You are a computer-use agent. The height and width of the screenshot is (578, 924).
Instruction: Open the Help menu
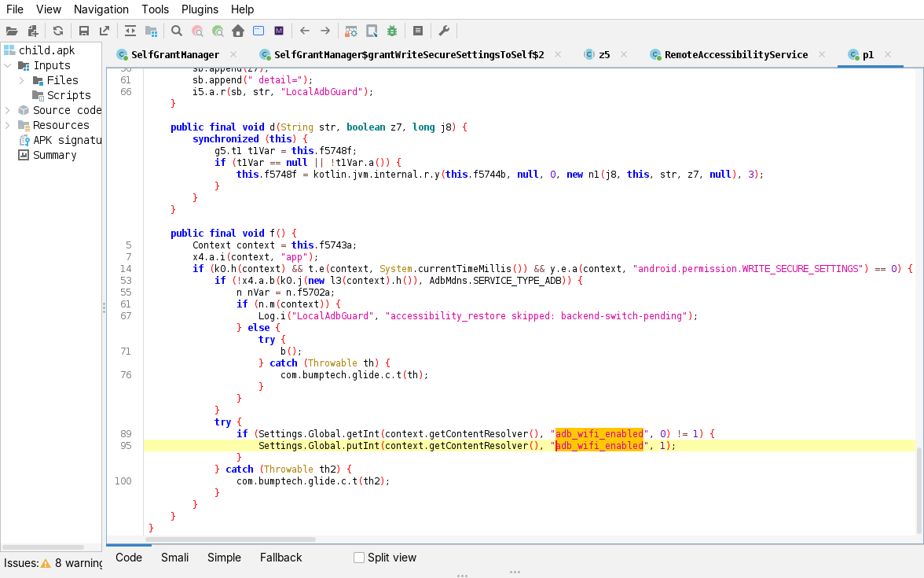coord(242,9)
